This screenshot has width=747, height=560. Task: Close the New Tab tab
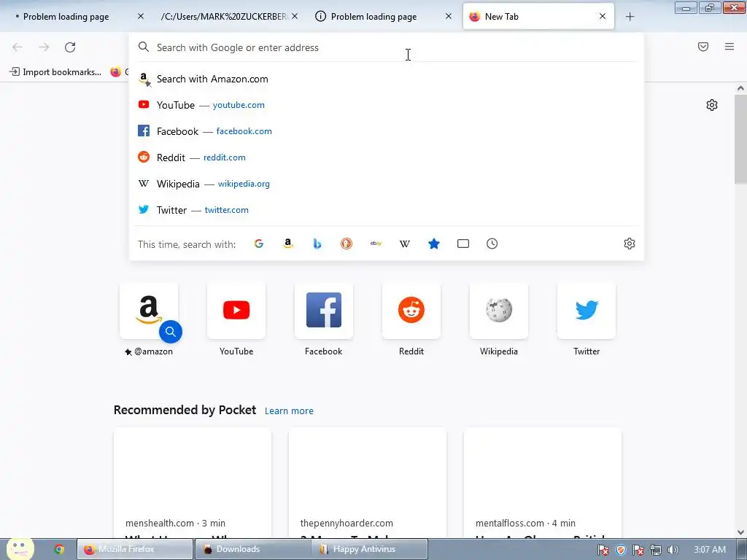(x=603, y=16)
